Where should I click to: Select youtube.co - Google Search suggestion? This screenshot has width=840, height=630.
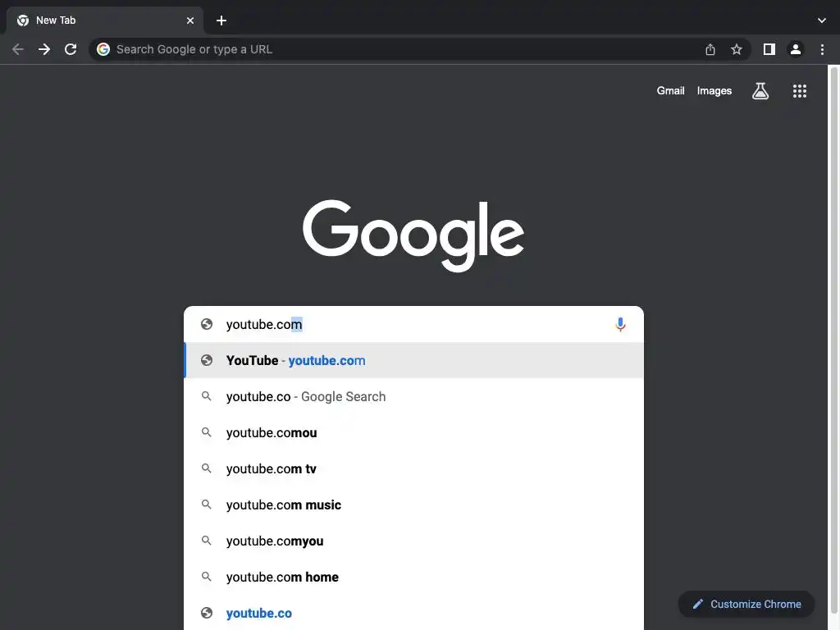point(413,396)
